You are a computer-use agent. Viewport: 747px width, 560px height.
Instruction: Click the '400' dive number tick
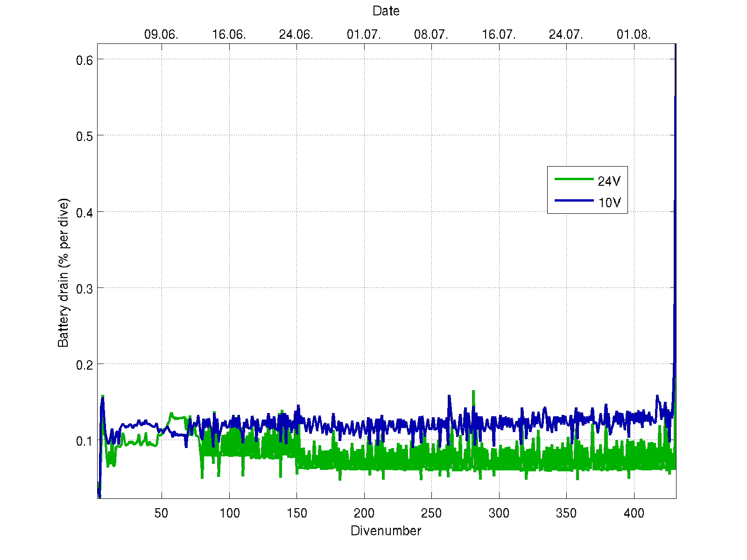(634, 513)
